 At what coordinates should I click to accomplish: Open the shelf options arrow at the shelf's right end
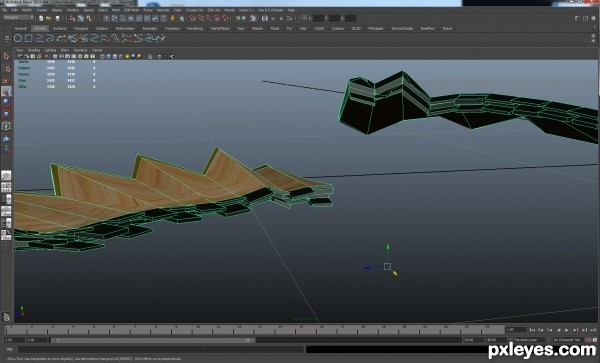point(593,40)
